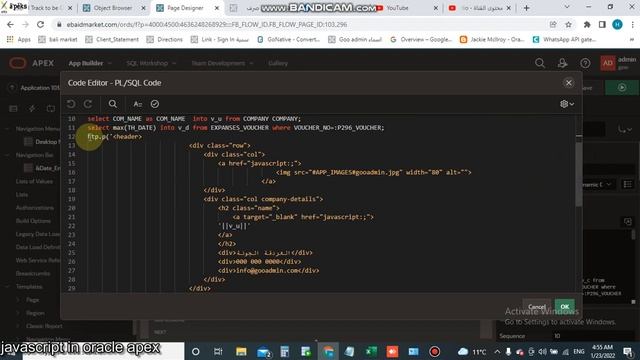Open the Code Editor settings gear menu

pyautogui.click(x=567, y=104)
